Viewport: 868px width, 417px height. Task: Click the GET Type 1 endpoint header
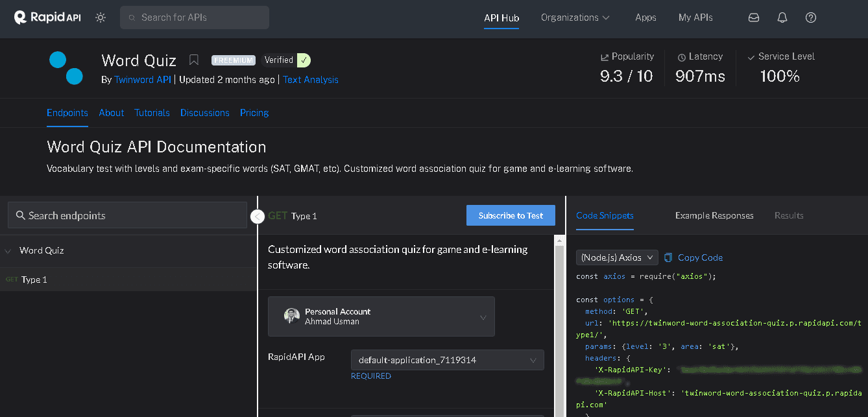pyautogui.click(x=293, y=215)
